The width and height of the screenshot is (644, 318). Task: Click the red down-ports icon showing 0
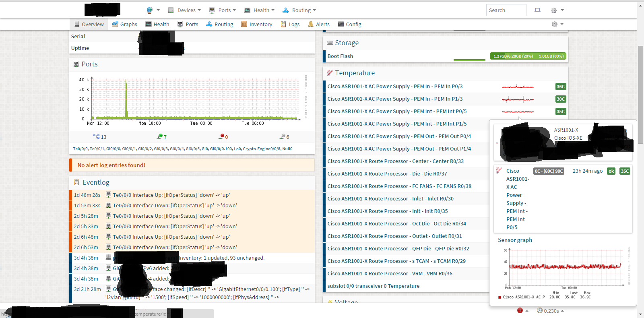coord(221,137)
